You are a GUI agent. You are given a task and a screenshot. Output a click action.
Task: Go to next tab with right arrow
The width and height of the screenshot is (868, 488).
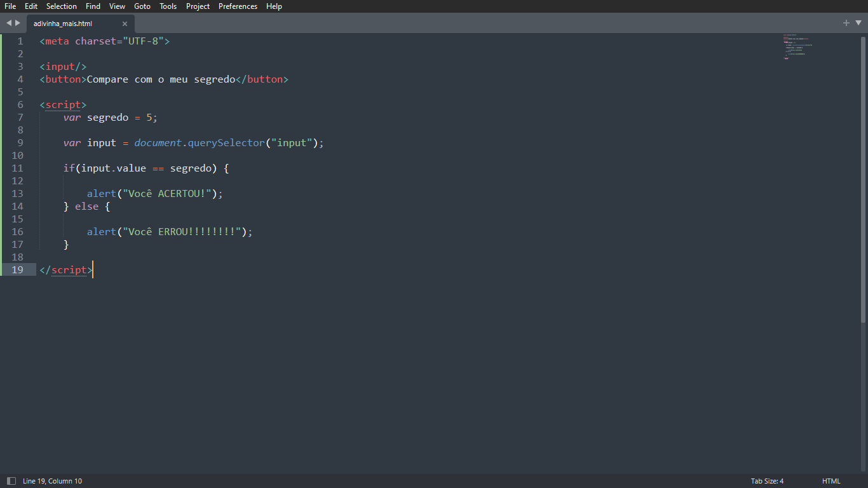pyautogui.click(x=18, y=23)
